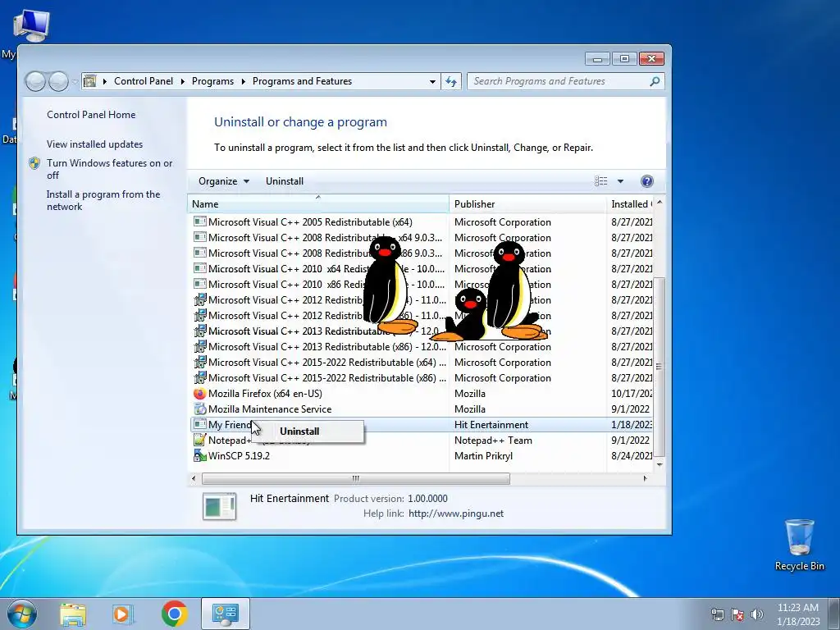This screenshot has width=840, height=630.
Task: Click the WinSCP 5.19.2 program icon
Action: pos(200,456)
